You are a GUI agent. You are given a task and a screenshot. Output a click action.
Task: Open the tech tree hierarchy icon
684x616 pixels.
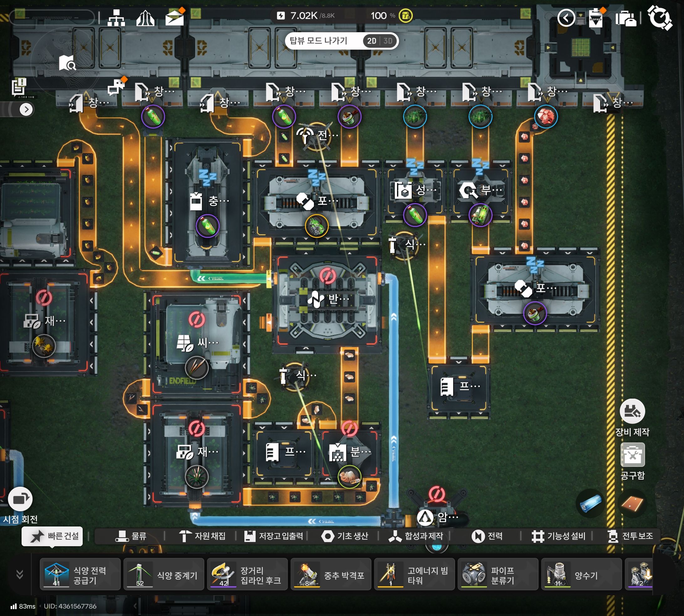click(x=116, y=18)
